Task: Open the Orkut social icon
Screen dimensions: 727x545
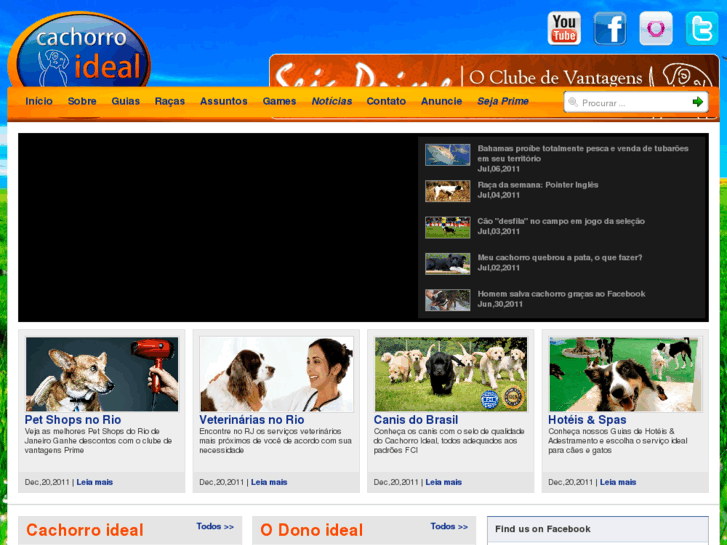Action: pos(656,28)
